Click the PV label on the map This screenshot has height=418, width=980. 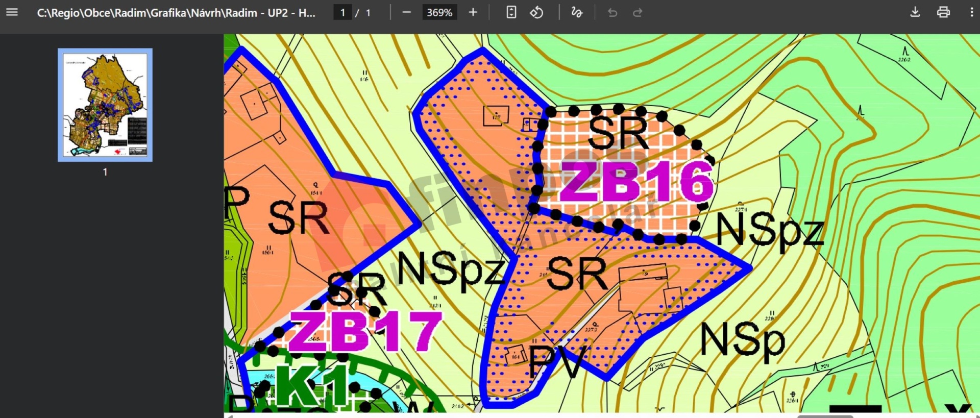pos(557,361)
